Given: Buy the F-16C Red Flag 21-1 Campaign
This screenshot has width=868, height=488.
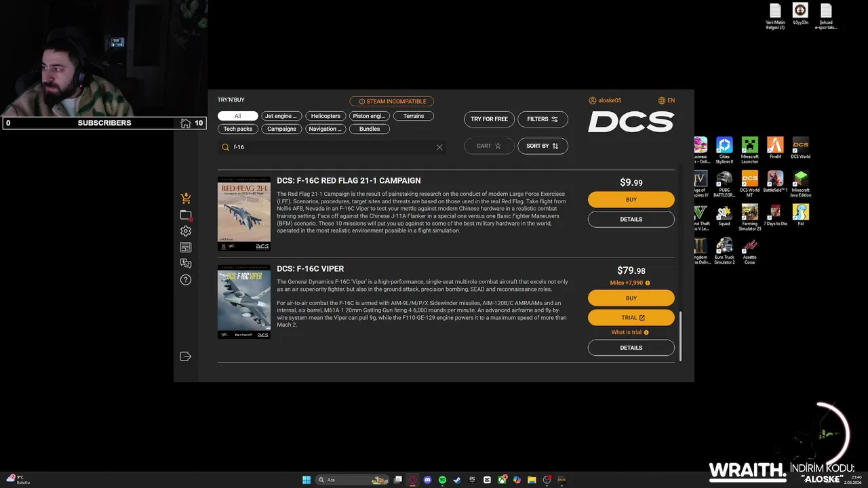Looking at the screenshot, I should pyautogui.click(x=631, y=200).
